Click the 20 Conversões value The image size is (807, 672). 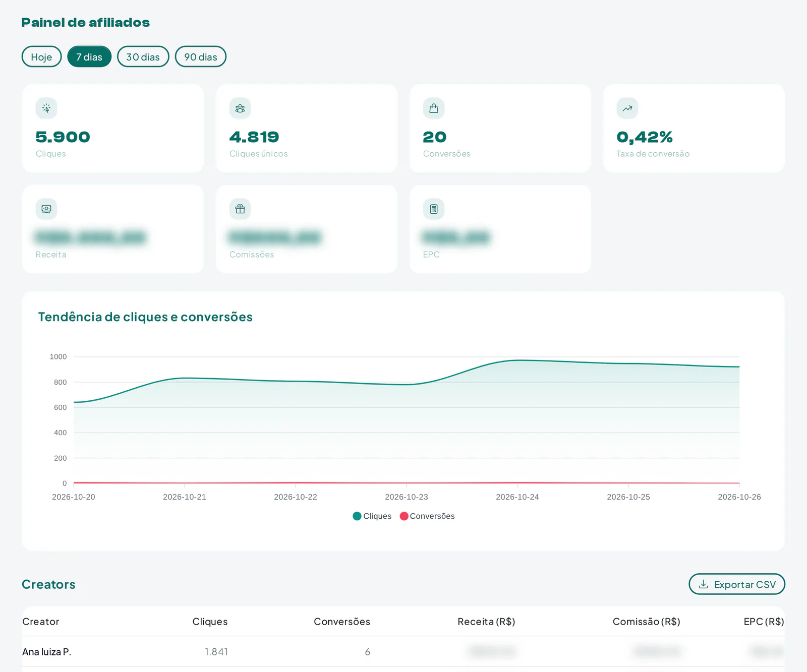(435, 137)
